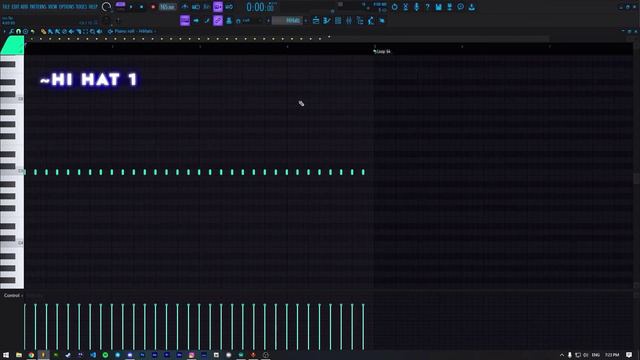
Task: Open File Explorer from the taskbar
Action: pos(19,355)
